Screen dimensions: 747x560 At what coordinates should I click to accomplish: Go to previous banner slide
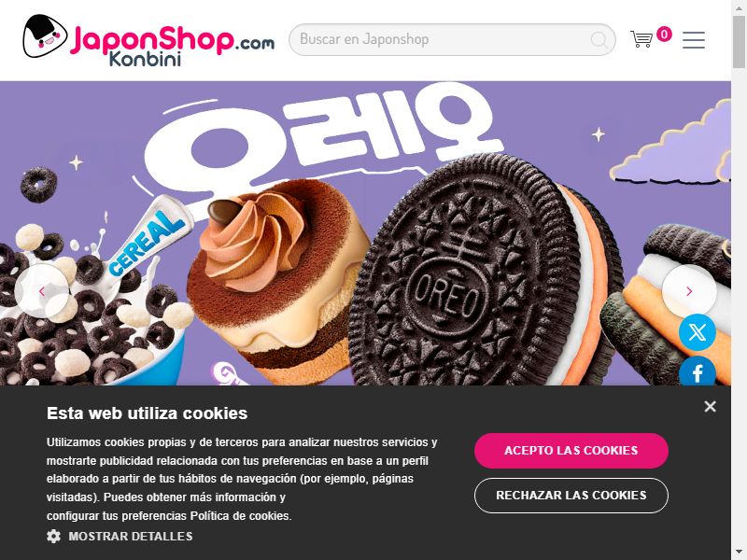click(x=42, y=291)
